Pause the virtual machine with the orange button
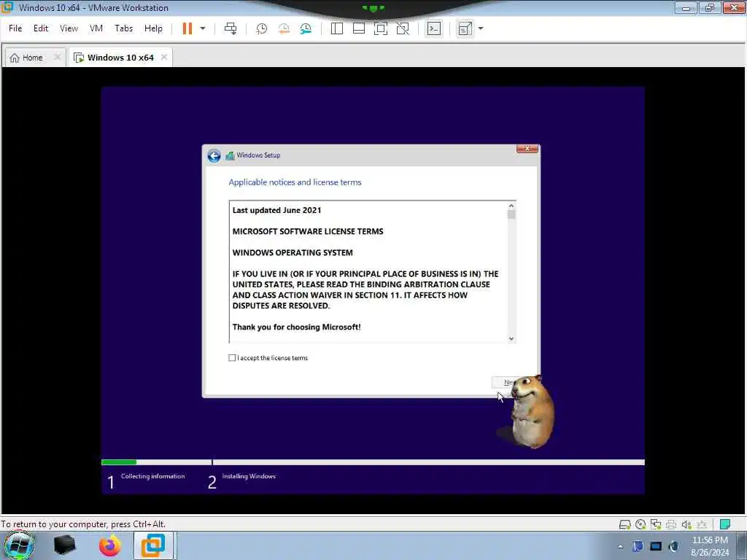The height and width of the screenshot is (560, 747). 187,28
